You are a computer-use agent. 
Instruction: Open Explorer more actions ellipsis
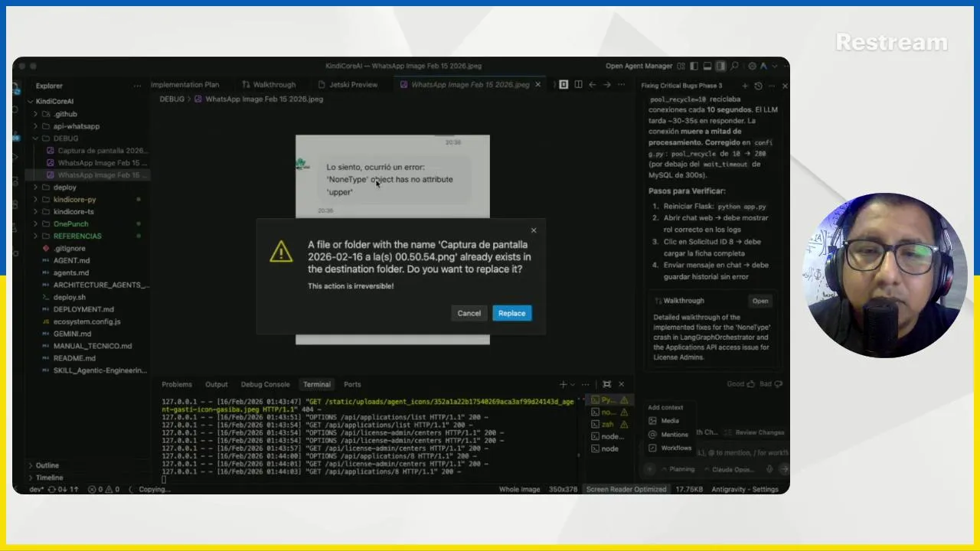pos(137,86)
